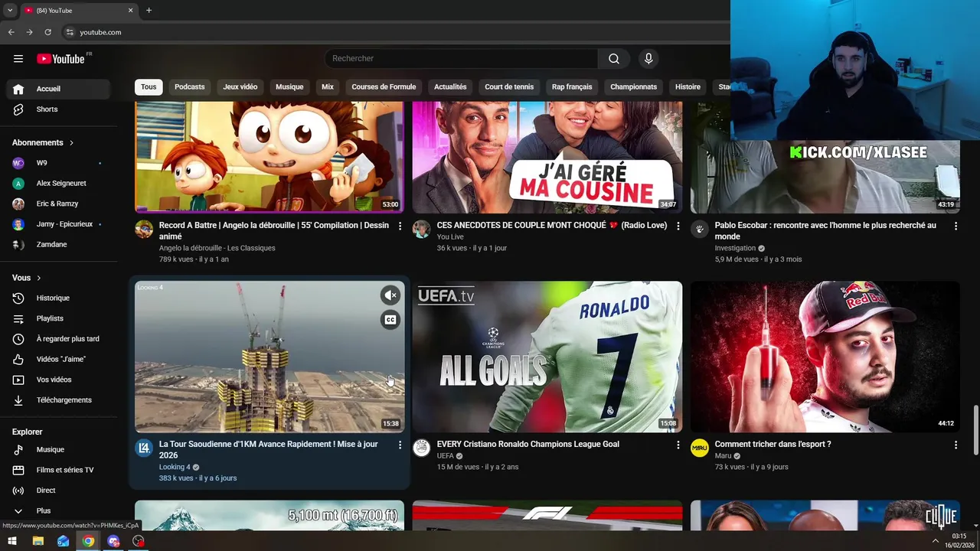Image resolution: width=980 pixels, height=551 pixels.
Task: Open the Investigation channel link
Action: click(x=735, y=249)
